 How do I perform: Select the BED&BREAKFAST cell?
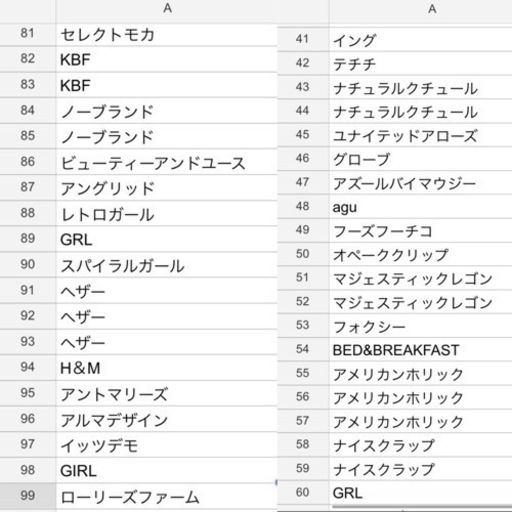click(421, 350)
